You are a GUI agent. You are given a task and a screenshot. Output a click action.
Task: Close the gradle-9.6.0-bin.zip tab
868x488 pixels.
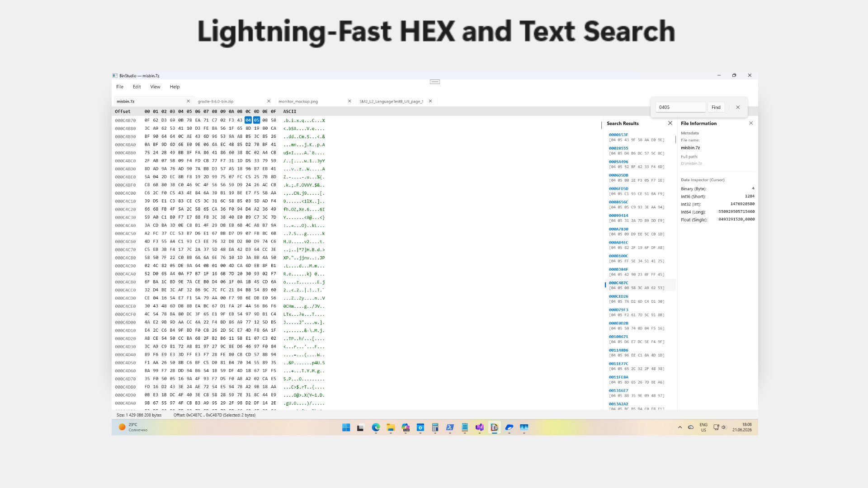[269, 101]
